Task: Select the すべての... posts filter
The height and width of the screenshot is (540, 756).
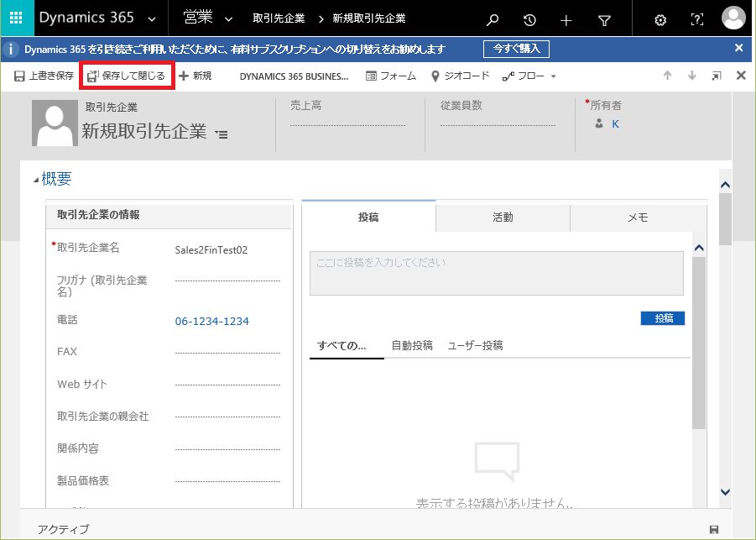Action: tap(342, 345)
